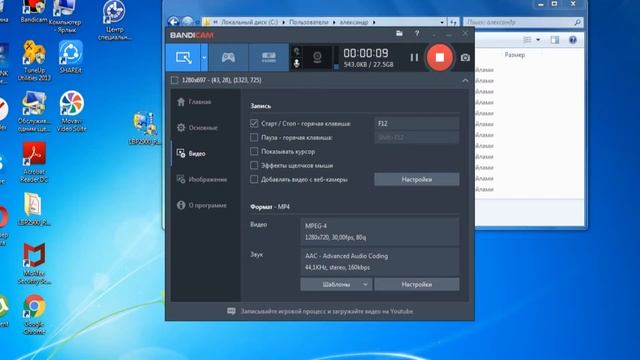Open TuneUp Utilities 2013 desktop icon
The image size is (640, 360).
34,60
